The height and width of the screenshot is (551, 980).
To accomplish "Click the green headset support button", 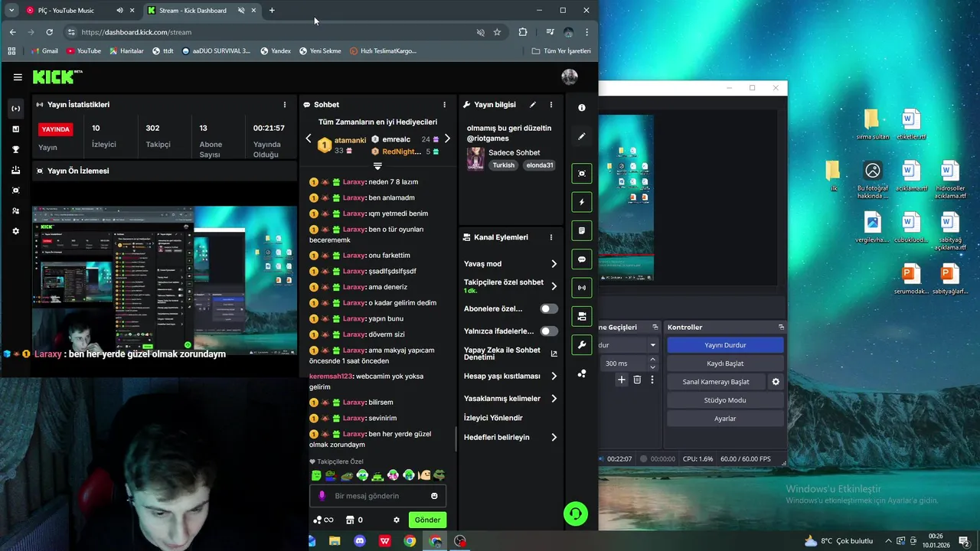I will click(576, 514).
